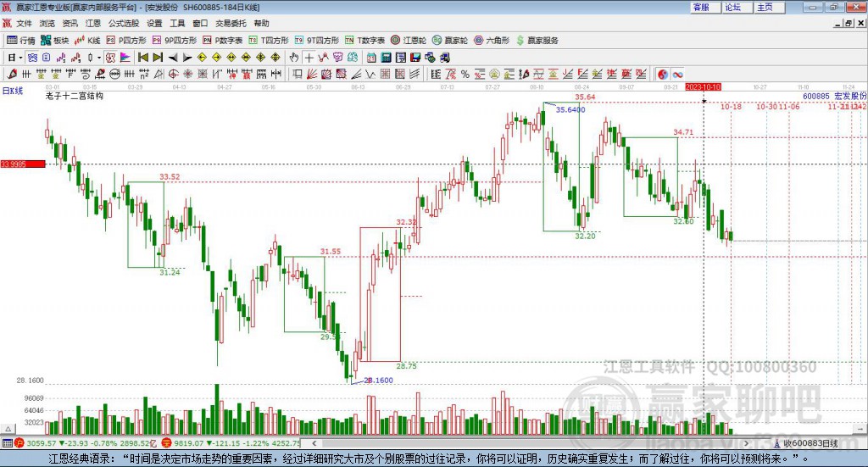Viewport: 868px width, 467px height.
Task: Select the red target circle tool
Action: tap(173, 74)
